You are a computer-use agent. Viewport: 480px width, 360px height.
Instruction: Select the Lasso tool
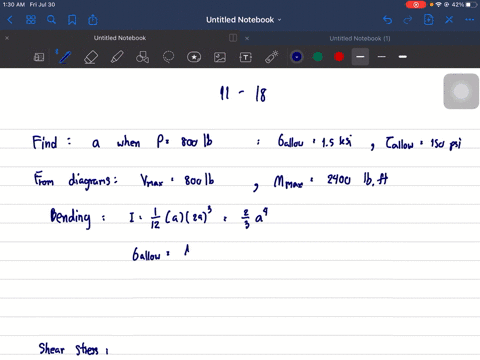pos(168,57)
